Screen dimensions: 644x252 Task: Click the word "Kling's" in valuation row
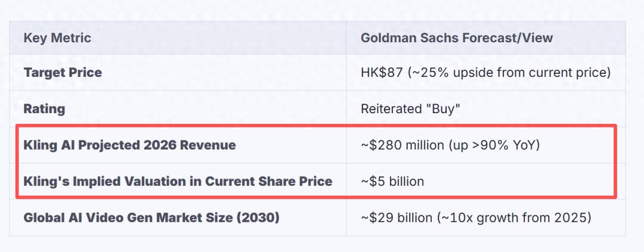point(47,182)
